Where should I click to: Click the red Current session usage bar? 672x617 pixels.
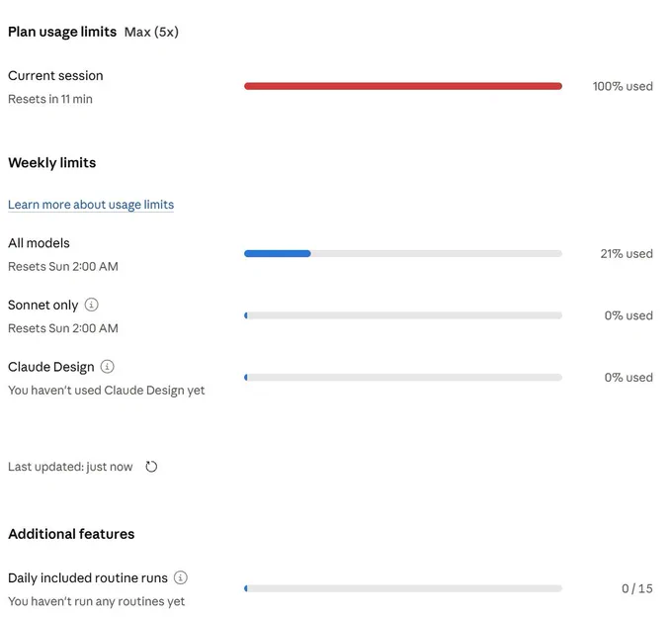403,86
